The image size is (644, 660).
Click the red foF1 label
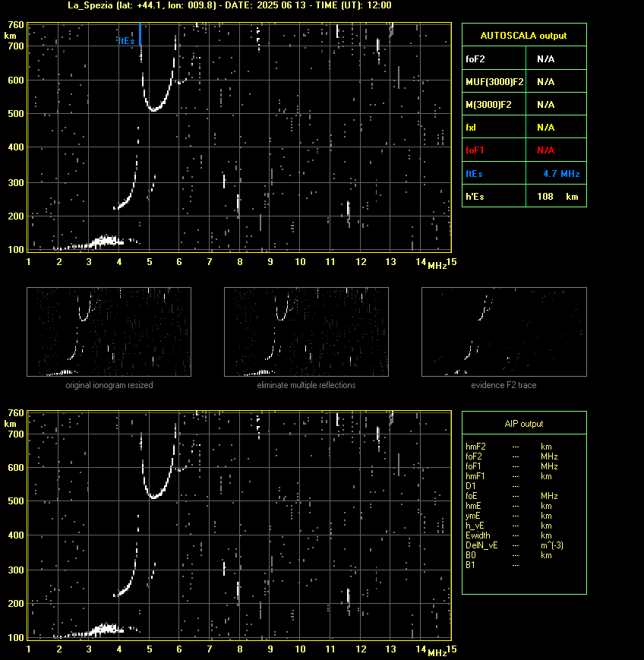[x=475, y=150]
